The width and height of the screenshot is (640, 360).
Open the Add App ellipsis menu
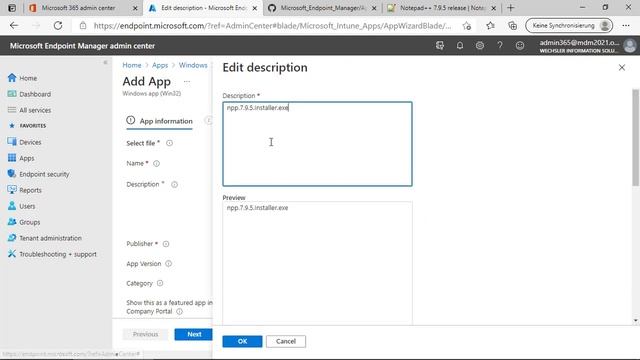(x=187, y=81)
